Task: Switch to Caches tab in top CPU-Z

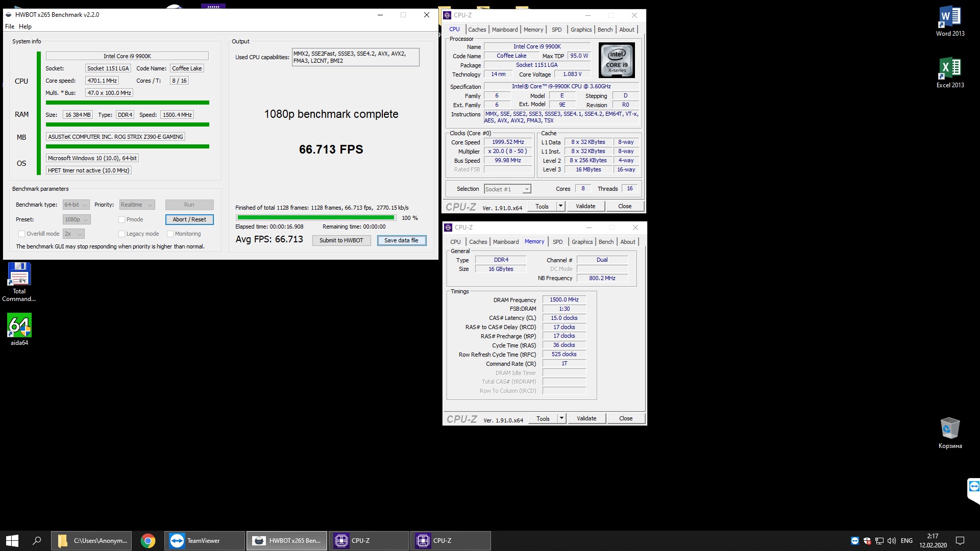Action: 477,30
